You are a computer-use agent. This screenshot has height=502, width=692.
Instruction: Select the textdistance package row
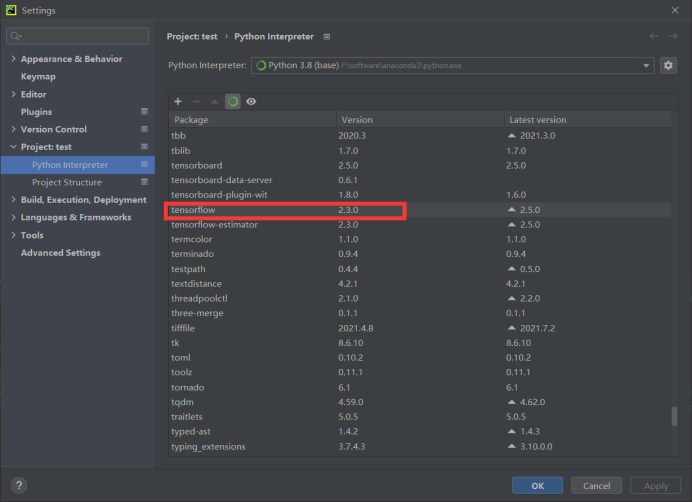[420, 283]
